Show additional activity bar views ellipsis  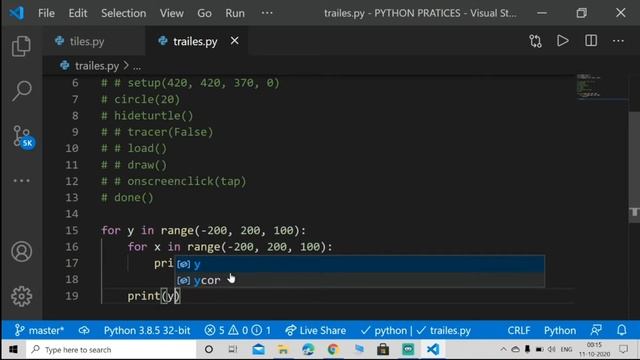21,180
